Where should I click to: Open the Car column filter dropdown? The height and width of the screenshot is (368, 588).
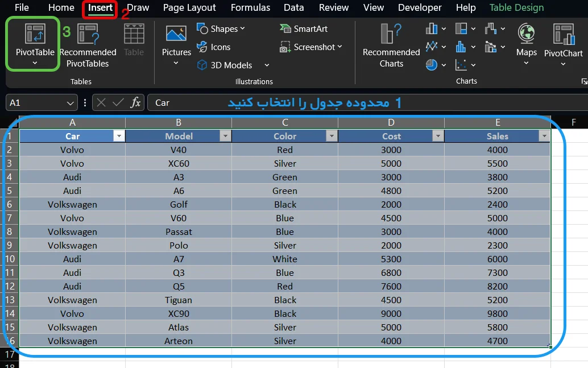tap(119, 136)
